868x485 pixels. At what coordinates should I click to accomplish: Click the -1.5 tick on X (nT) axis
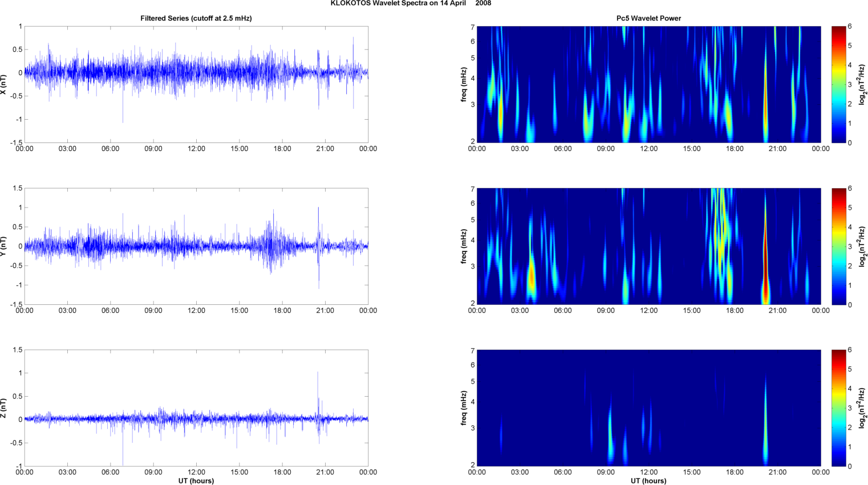click(16, 142)
